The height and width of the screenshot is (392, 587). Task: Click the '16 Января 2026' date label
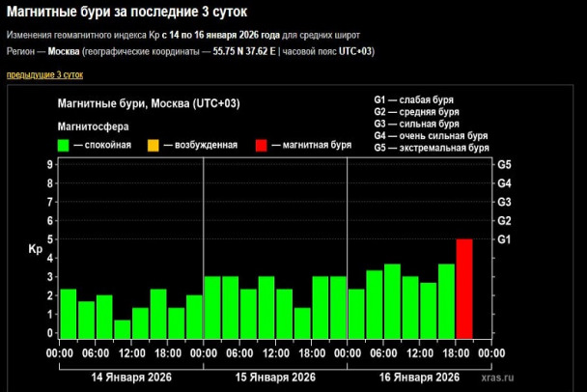point(420,375)
